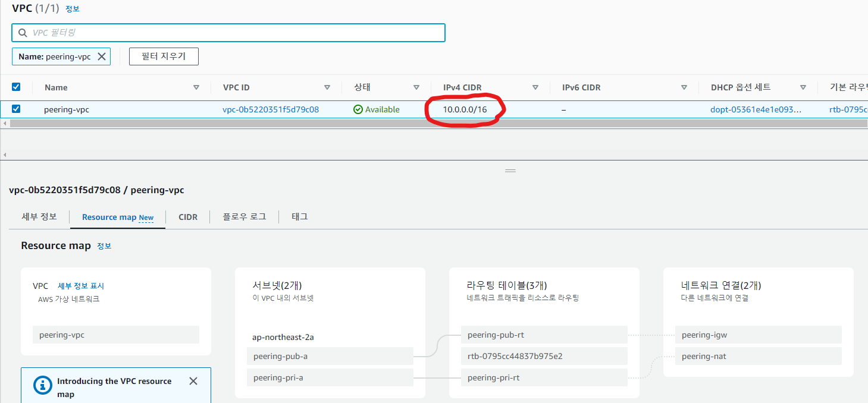This screenshot has height=403, width=868.
Task: Select the peering-pri-a subnet node
Action: click(330, 377)
